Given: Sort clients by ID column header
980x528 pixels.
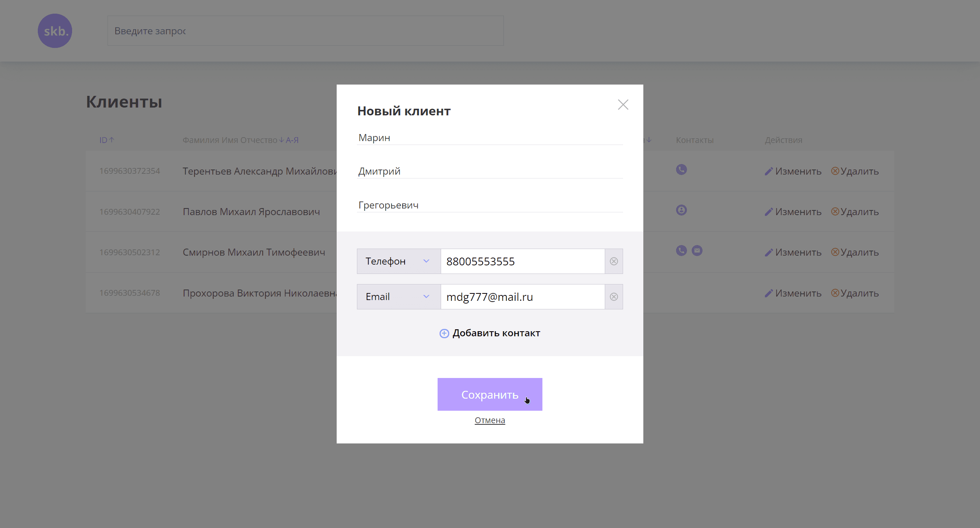Looking at the screenshot, I should pyautogui.click(x=106, y=140).
